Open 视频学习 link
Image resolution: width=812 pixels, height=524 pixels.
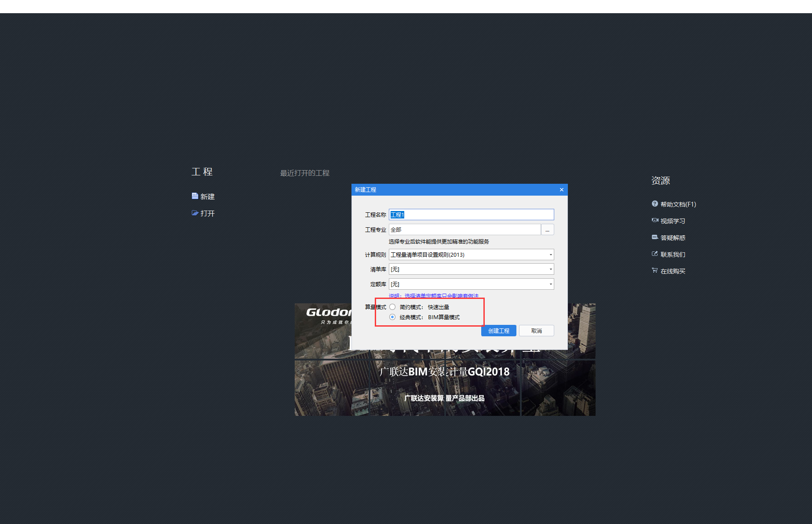673,221
